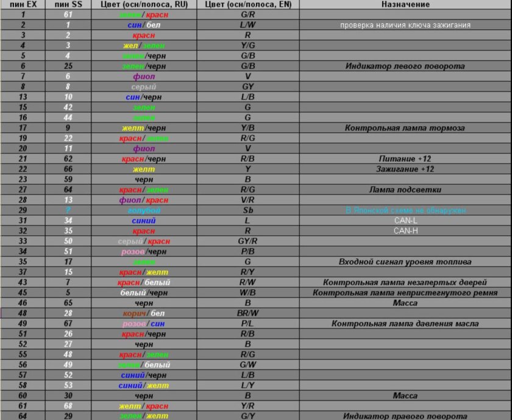Click the "Назначение" column header
The image size is (512, 420).
tap(405, 4)
